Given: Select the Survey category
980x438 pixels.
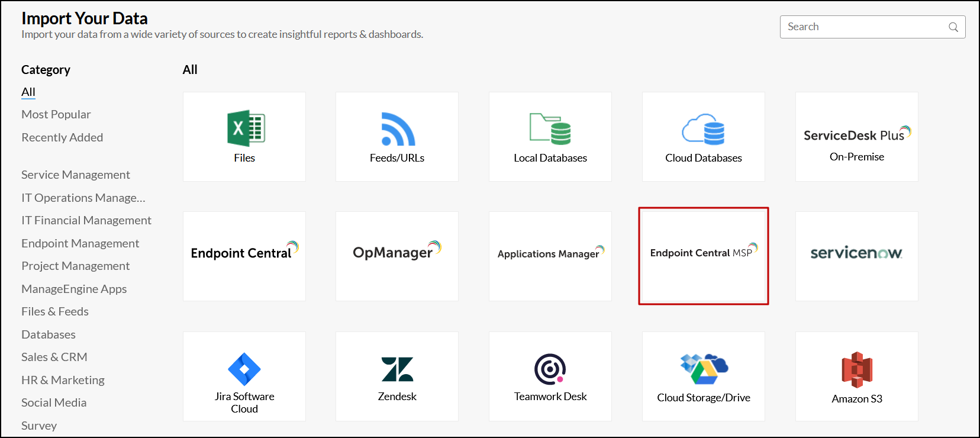Looking at the screenshot, I should 39,426.
